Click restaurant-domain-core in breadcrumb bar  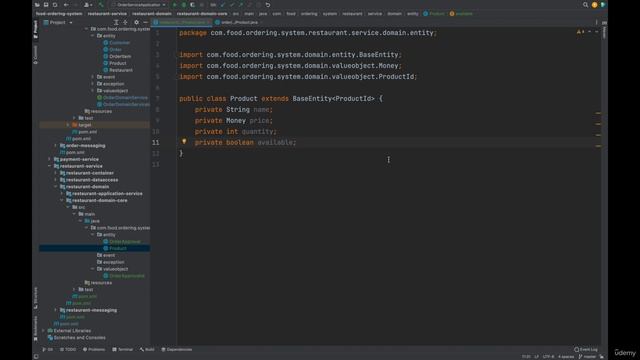click(x=202, y=14)
